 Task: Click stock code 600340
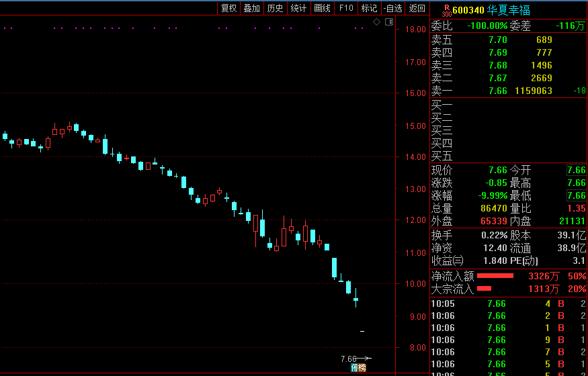(468, 10)
